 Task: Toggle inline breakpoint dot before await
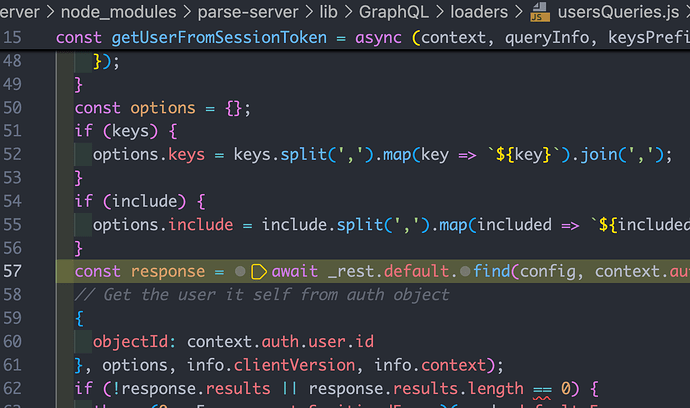coord(240,271)
